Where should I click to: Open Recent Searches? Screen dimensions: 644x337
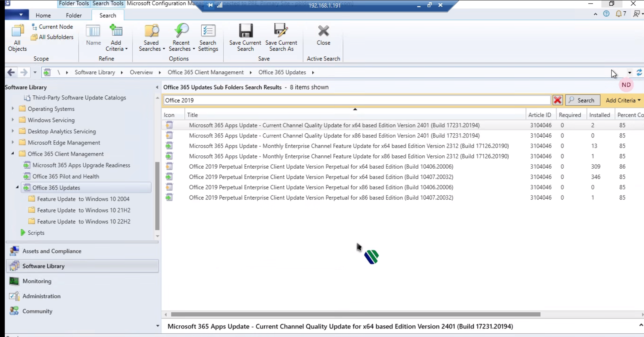(181, 38)
